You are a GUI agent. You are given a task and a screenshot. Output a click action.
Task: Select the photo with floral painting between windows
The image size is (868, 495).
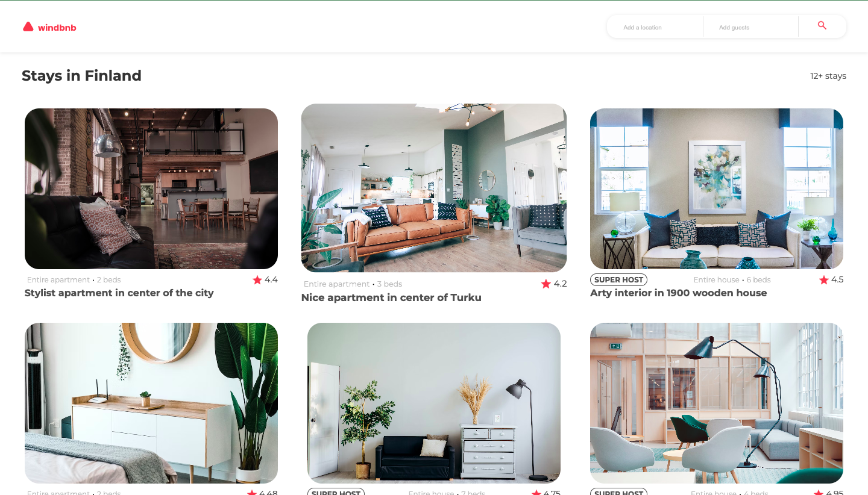tap(717, 188)
